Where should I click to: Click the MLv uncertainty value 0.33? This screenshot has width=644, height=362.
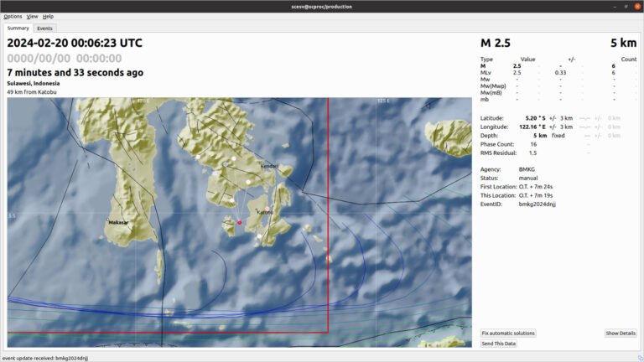[560, 73]
